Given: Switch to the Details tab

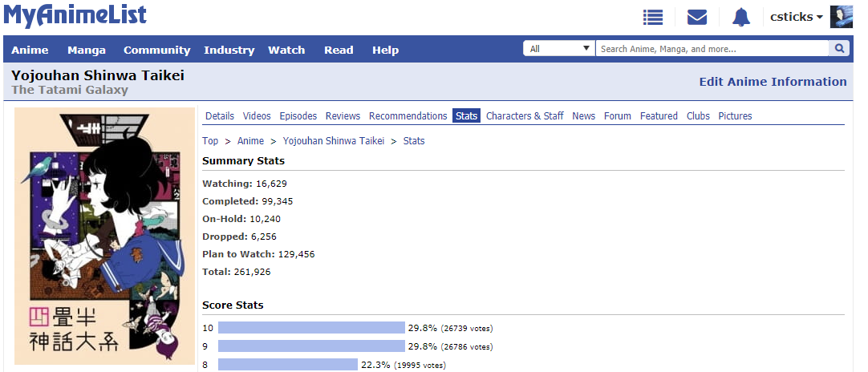Looking at the screenshot, I should (x=220, y=115).
